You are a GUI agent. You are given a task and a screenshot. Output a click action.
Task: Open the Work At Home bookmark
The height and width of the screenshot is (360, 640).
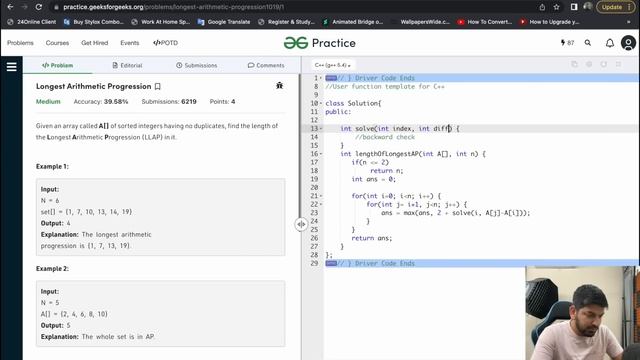pos(161,22)
